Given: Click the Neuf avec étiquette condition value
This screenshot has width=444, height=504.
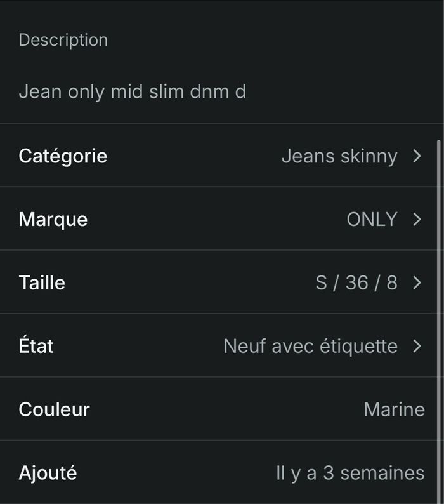Looking at the screenshot, I should tap(310, 346).
